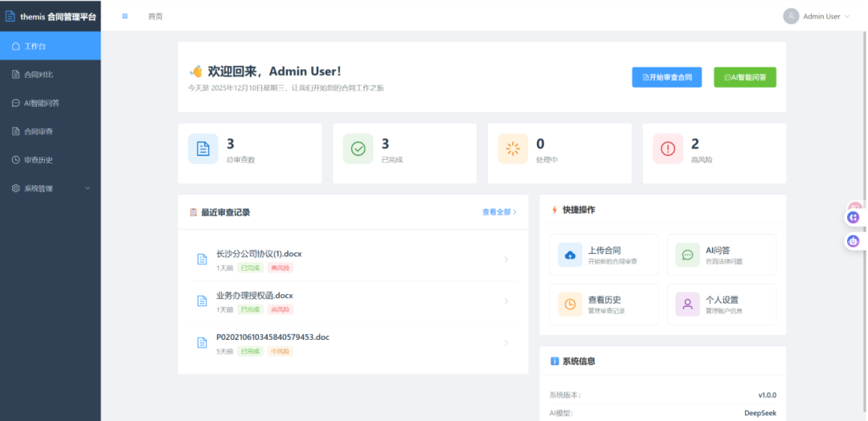Click the 最近审查记录 clipboard icon

(193, 212)
